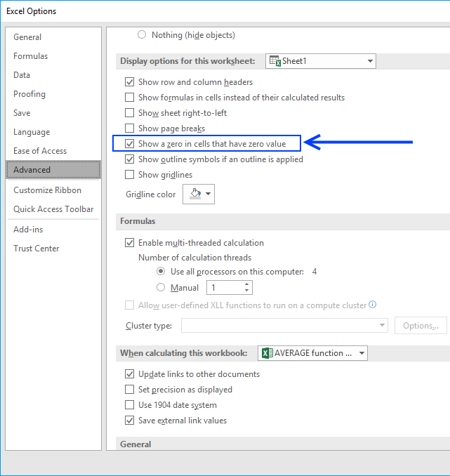
Task: Uncheck Show a zero in cells checkbox
Action: tap(129, 144)
